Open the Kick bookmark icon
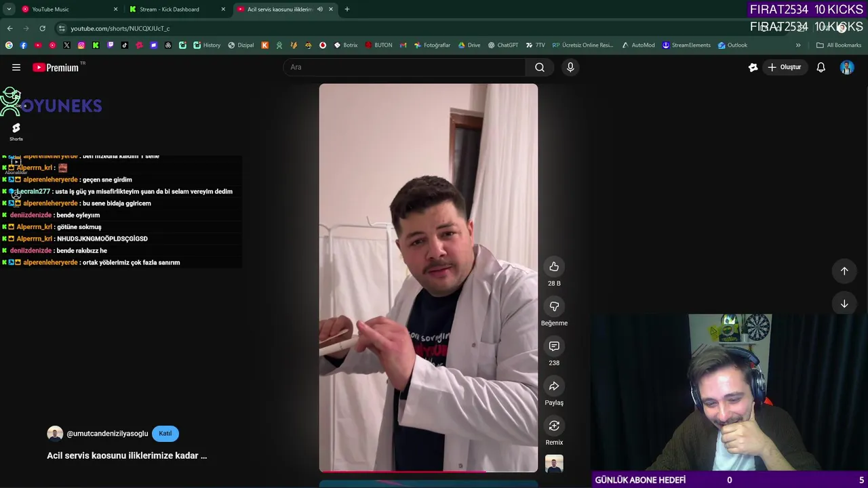The image size is (868, 488). [96, 45]
